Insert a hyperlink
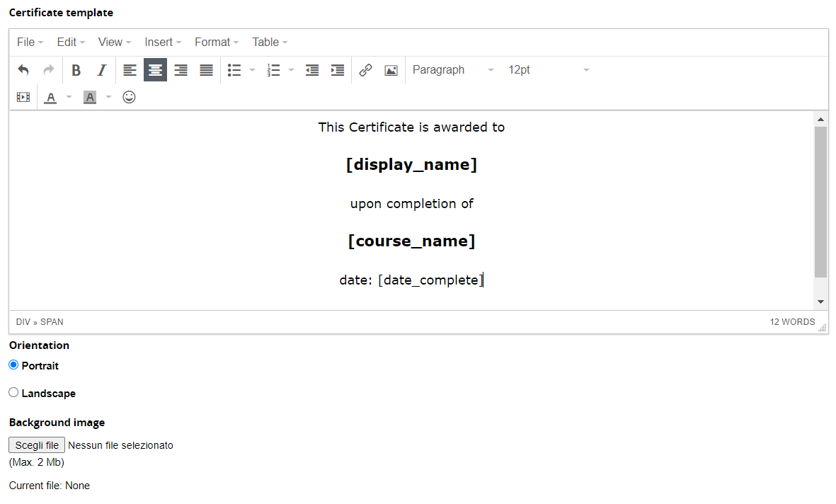Screen dimensions: 836x504 (x=365, y=69)
